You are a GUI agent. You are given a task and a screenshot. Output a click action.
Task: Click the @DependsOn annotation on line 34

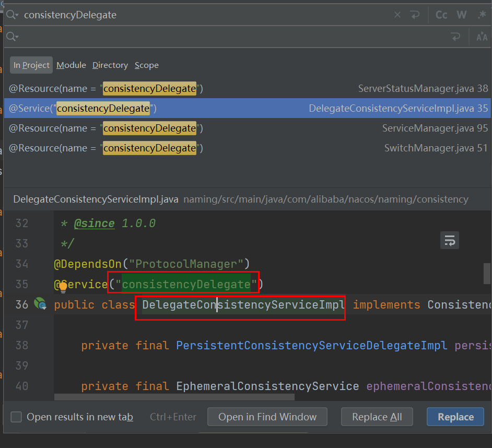pyautogui.click(x=88, y=264)
